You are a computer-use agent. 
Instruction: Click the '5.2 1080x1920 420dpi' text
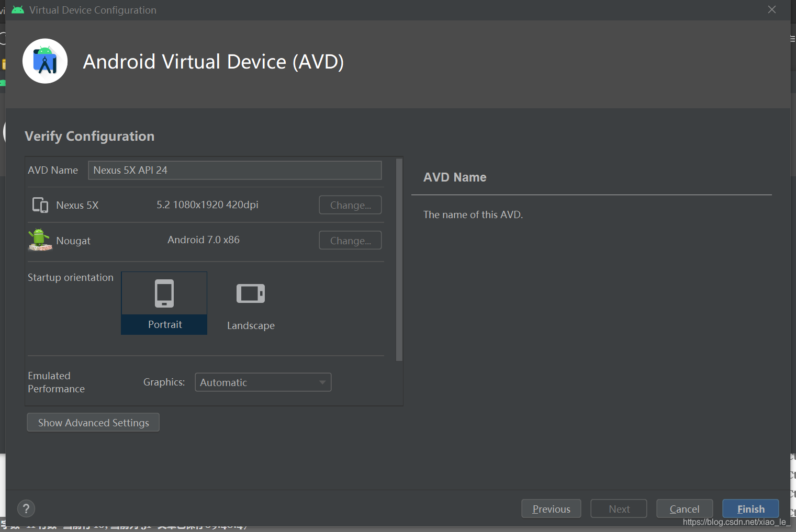[x=207, y=205]
